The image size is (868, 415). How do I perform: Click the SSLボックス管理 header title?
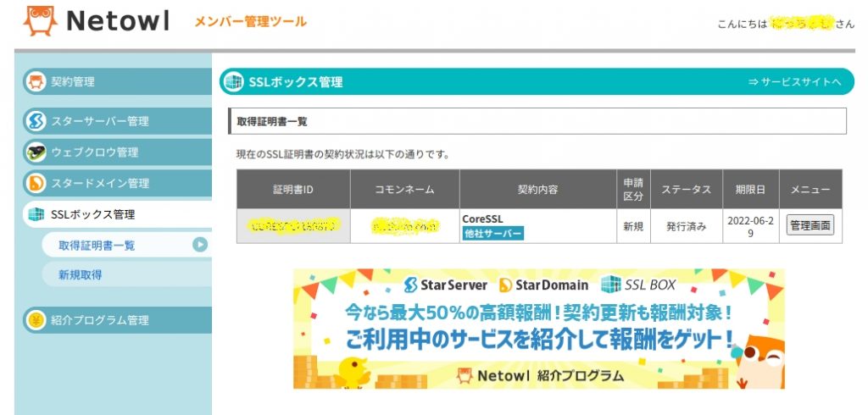click(x=296, y=82)
